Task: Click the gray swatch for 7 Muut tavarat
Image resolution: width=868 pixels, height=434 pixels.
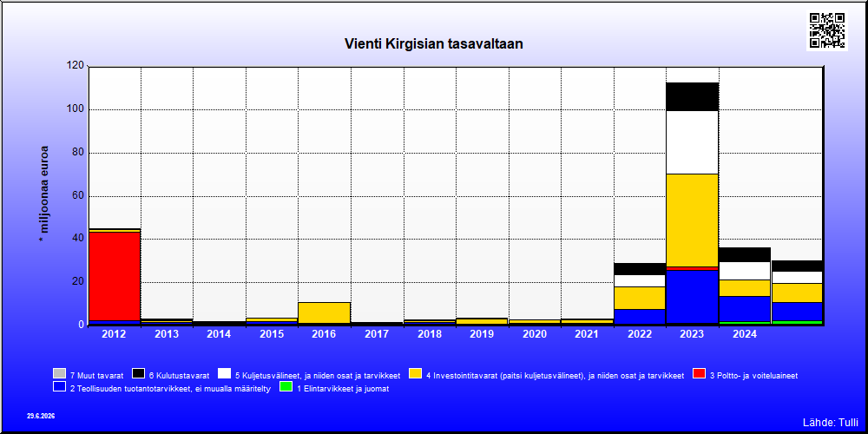Action: [59, 373]
